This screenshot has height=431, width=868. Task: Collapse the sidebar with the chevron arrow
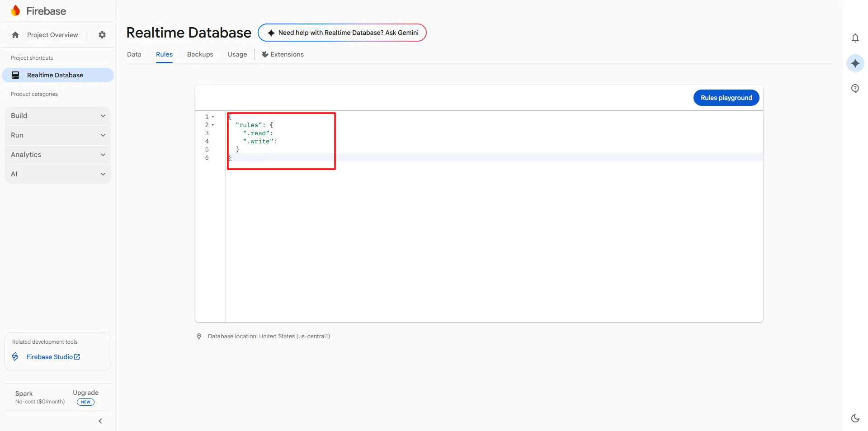click(100, 421)
